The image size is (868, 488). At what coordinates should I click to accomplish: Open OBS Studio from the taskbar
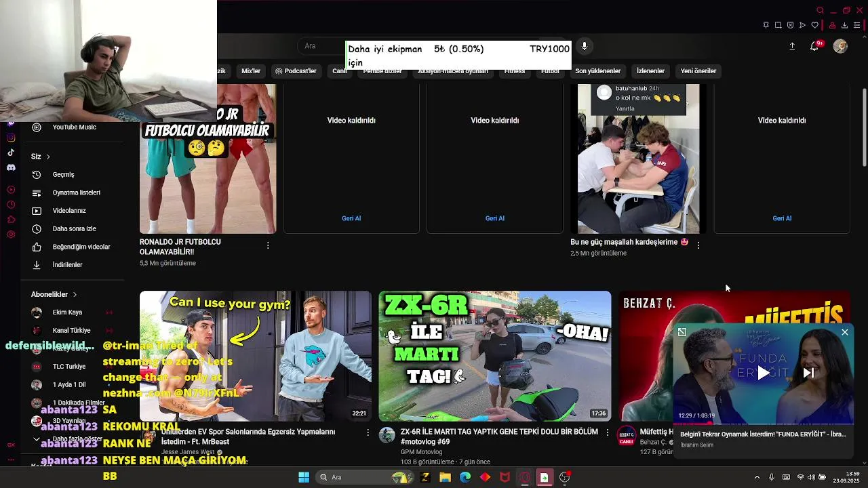click(564, 477)
